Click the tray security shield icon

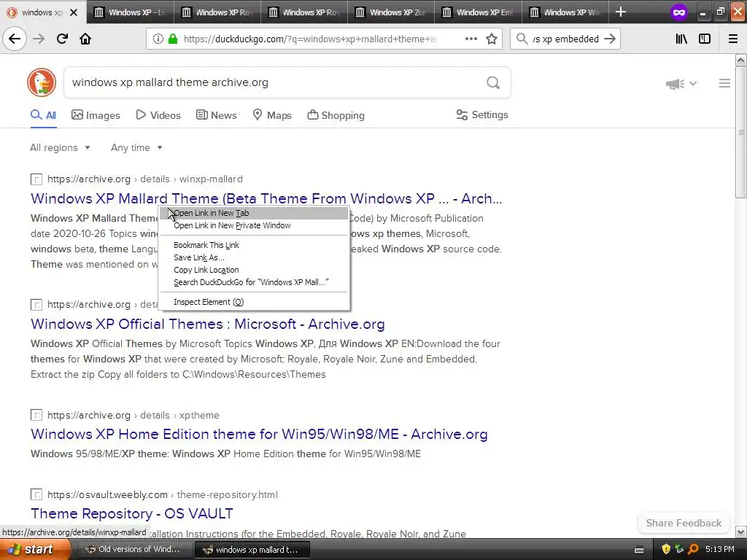point(665,549)
